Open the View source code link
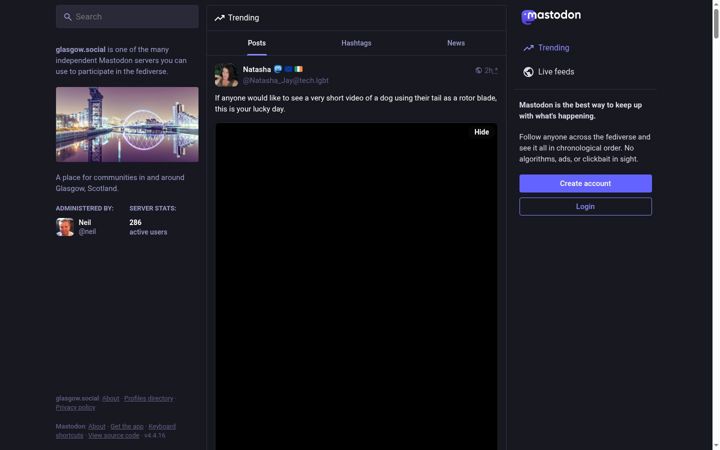 click(x=114, y=436)
